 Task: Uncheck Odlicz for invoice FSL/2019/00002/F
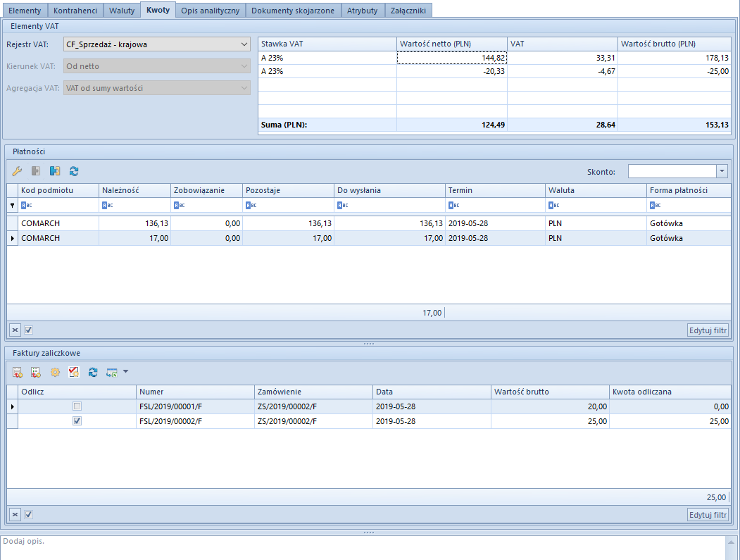77,421
